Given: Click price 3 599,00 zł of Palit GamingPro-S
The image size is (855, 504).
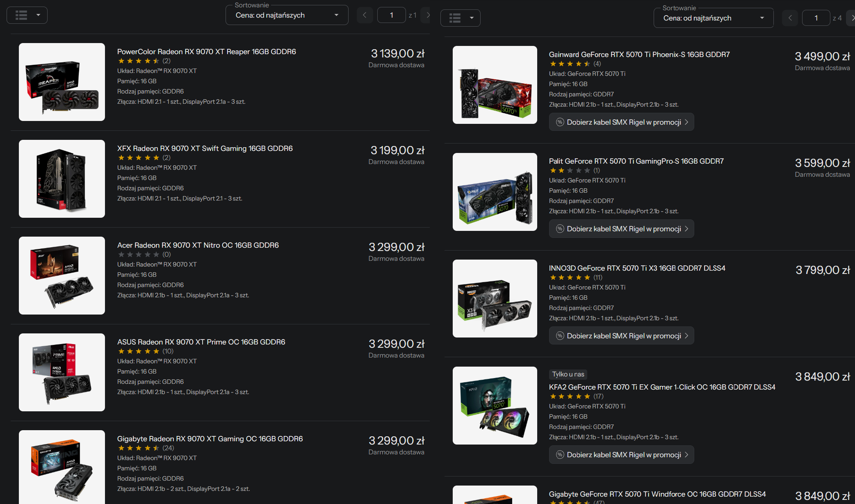Looking at the screenshot, I should (x=822, y=163).
